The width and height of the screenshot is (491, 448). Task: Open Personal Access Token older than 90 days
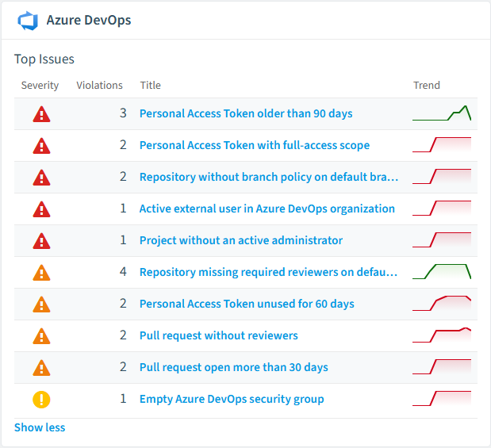(x=246, y=113)
